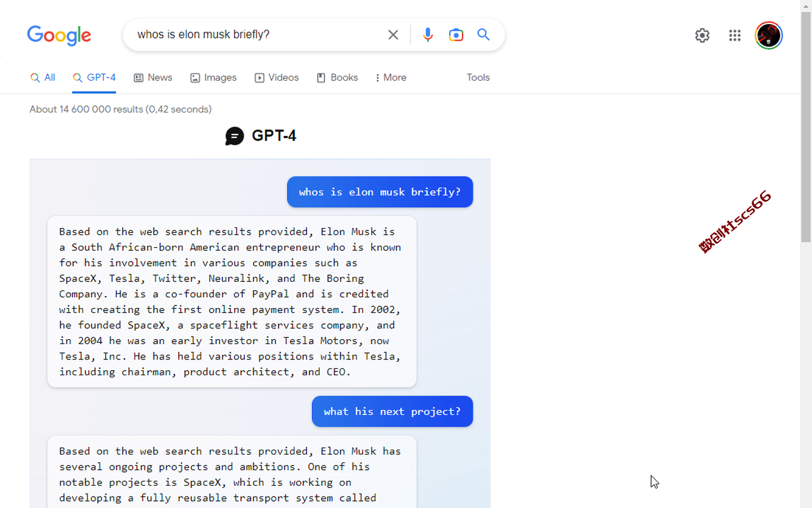Click the GPT-4 heading text
Screen dimensions: 812x508
coord(274,136)
